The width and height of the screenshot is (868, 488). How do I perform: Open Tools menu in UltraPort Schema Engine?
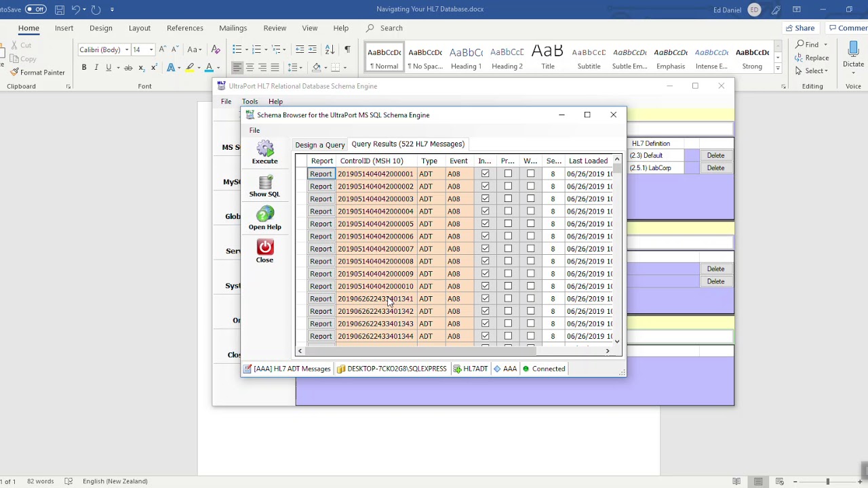click(x=250, y=102)
